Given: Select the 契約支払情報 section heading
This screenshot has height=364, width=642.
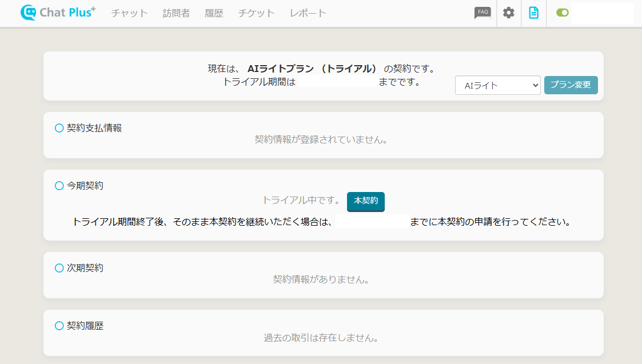Looking at the screenshot, I should (x=94, y=128).
